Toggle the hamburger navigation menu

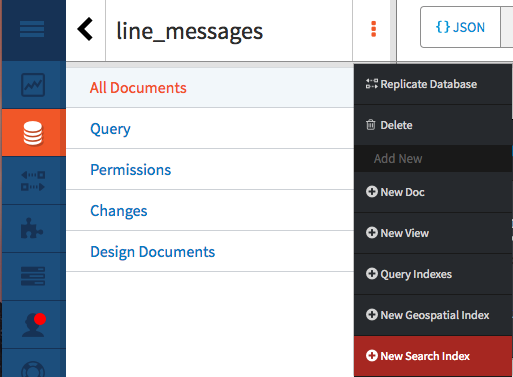(32, 29)
